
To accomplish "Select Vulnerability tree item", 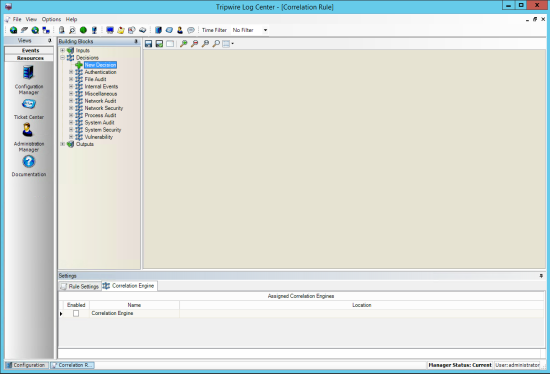I will click(99, 137).
